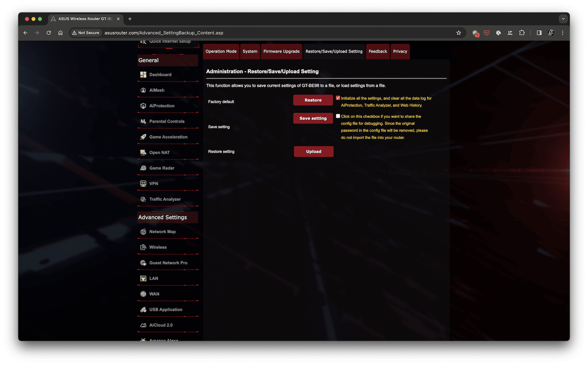Open the Network Map globe icon
Image resolution: width=588 pixels, height=365 pixels.
143,232
